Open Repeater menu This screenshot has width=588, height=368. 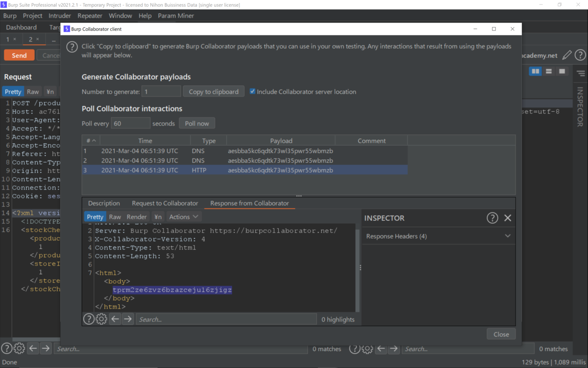(90, 16)
